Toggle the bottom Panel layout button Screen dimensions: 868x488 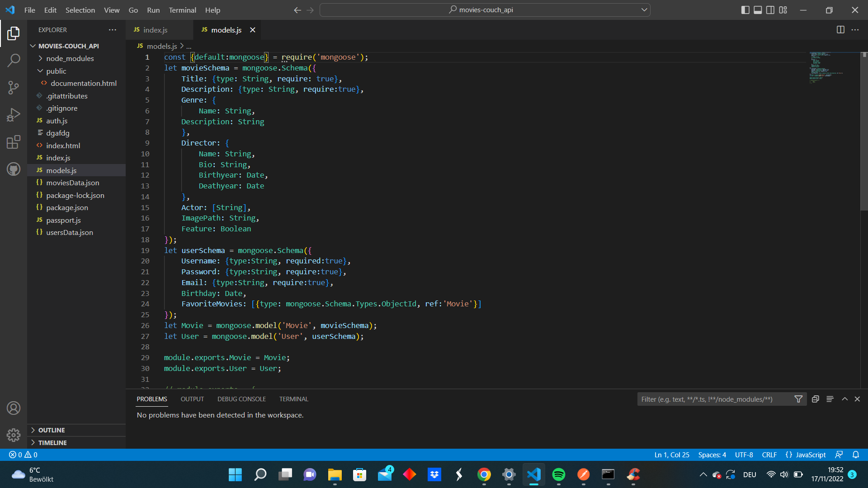coord(758,10)
